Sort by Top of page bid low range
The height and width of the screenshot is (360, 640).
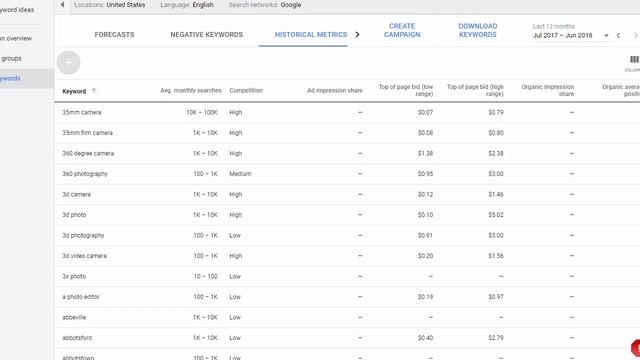point(406,91)
